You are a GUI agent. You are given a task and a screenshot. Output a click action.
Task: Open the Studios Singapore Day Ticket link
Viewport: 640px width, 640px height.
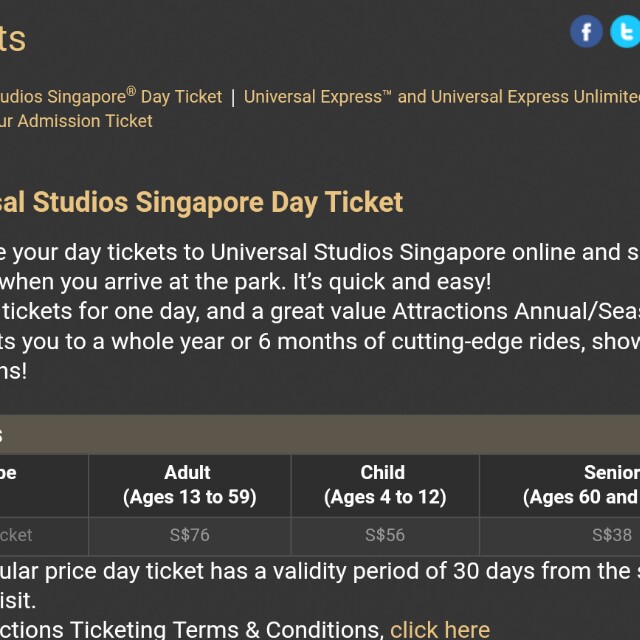[111, 97]
